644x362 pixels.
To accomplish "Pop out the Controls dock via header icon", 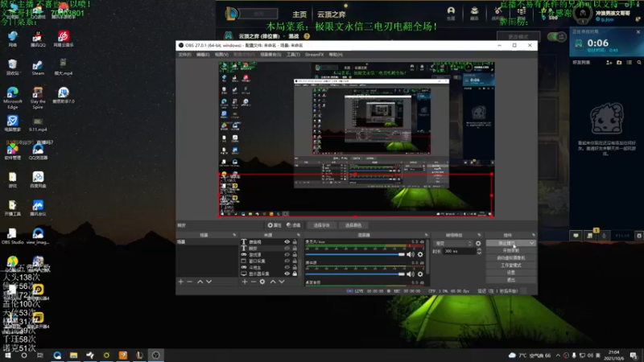I will tap(534, 235).
